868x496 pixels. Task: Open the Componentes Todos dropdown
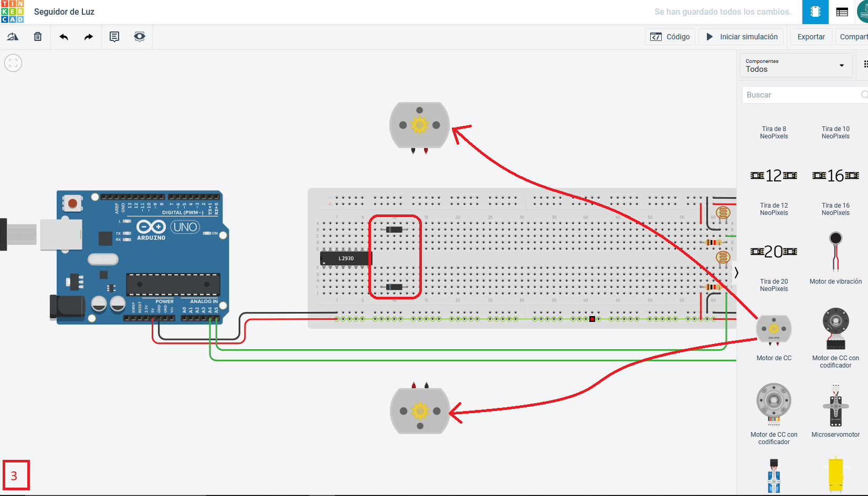pyautogui.click(x=796, y=66)
